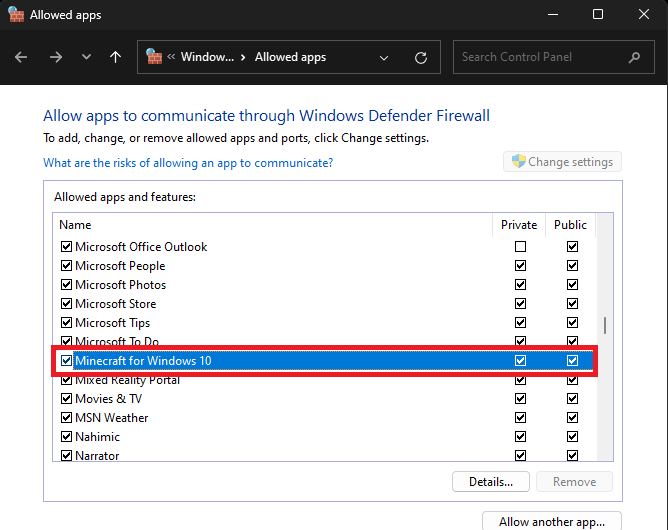
Task: Click the Name column header
Action: pyautogui.click(x=76, y=225)
